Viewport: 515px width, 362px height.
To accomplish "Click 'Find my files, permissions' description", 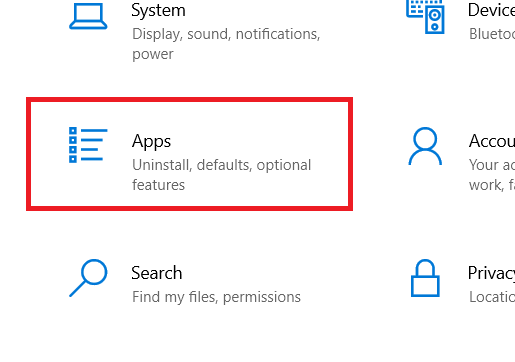I will 216,297.
